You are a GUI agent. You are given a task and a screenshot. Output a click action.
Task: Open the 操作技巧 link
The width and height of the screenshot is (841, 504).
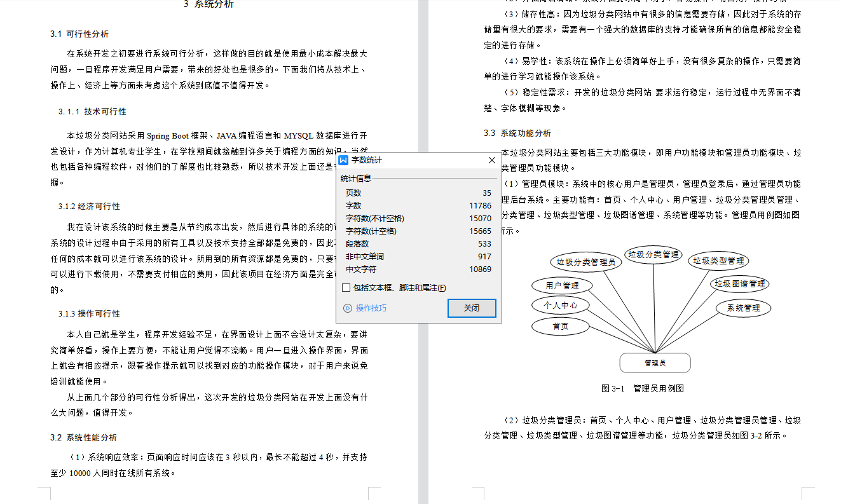click(x=371, y=308)
